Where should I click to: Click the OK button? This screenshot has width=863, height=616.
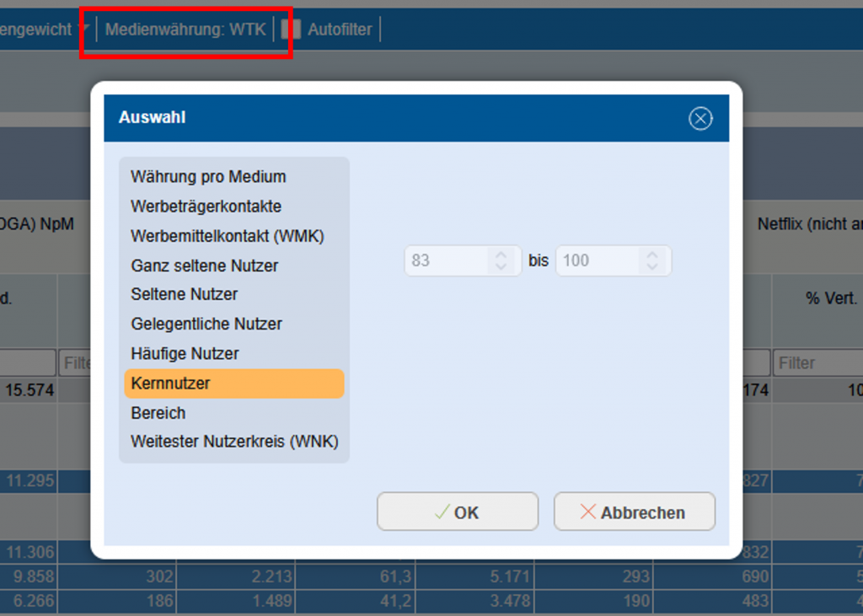(x=457, y=512)
